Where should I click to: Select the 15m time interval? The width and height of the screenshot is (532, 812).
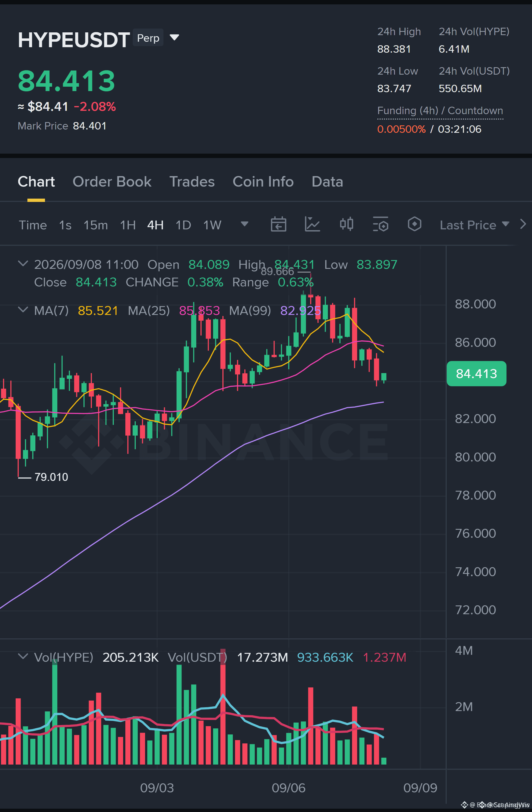pyautogui.click(x=95, y=225)
